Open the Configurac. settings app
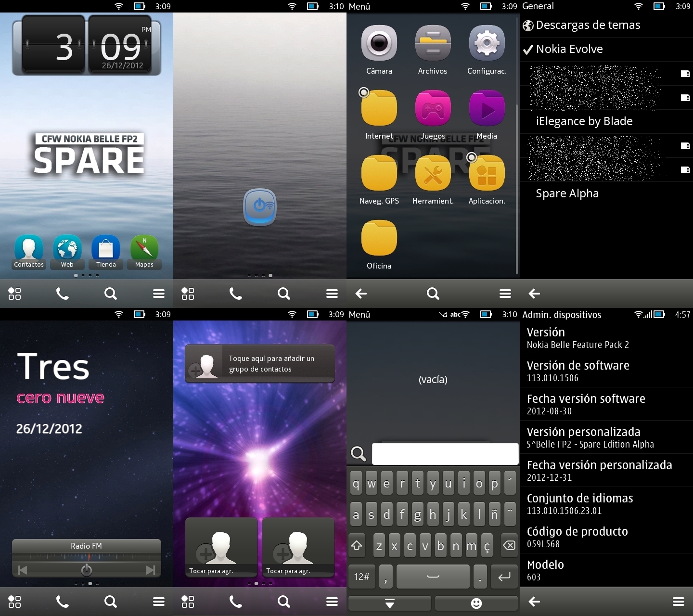This screenshot has height=616, width=693. [487, 51]
